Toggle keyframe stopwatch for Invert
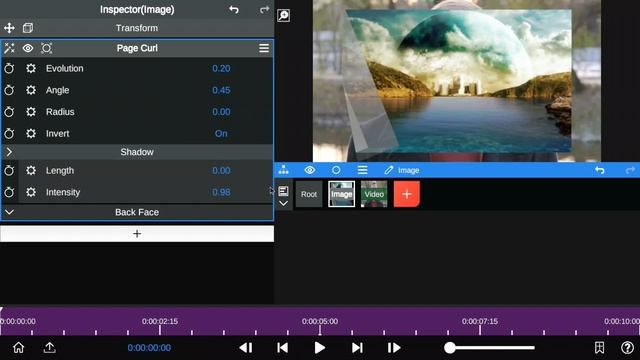Viewport: 640px width, 360px height. click(x=9, y=133)
